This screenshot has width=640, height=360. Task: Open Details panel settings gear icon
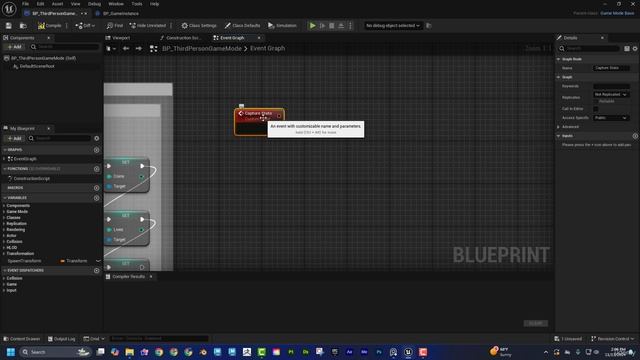pyautogui.click(x=635, y=49)
